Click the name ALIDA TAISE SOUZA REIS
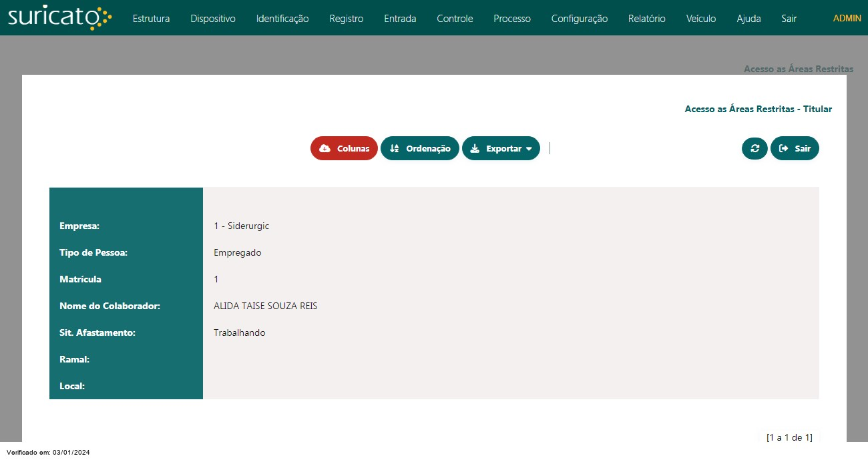Viewport: 868px width, 462px height. coord(266,306)
